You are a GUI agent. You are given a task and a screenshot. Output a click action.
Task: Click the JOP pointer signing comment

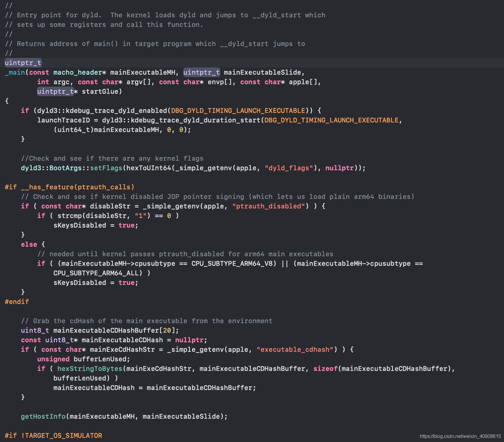[218, 197]
